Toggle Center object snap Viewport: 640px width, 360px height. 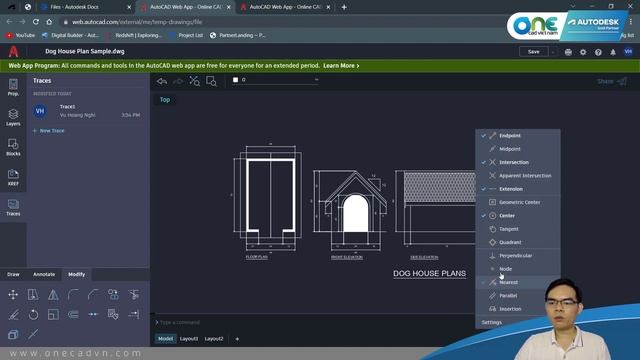point(518,216)
